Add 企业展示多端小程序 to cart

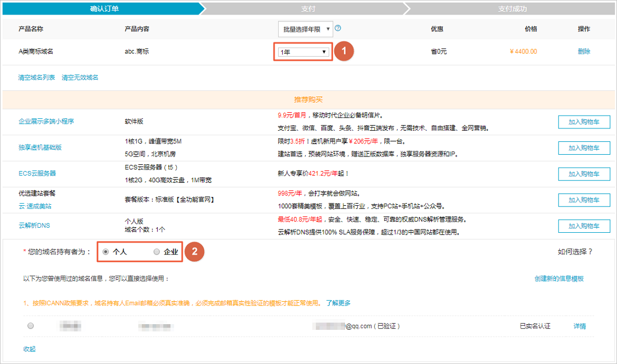(583, 122)
